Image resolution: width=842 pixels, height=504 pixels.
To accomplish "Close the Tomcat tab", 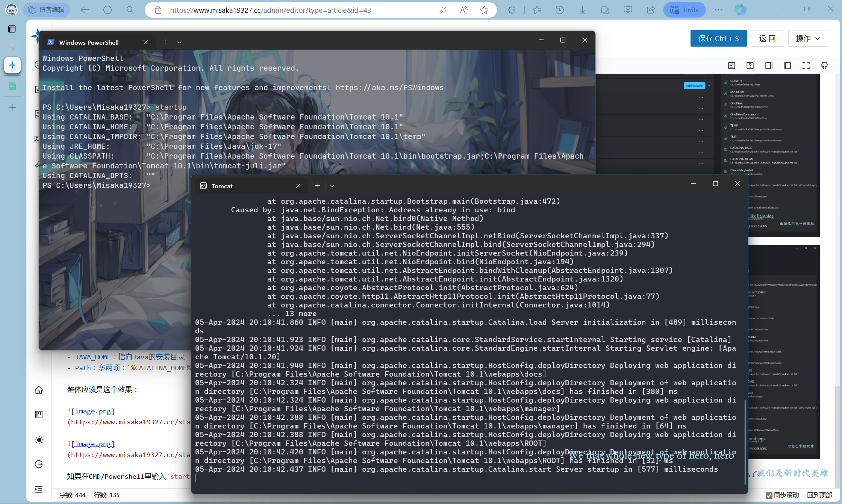I will point(298,186).
